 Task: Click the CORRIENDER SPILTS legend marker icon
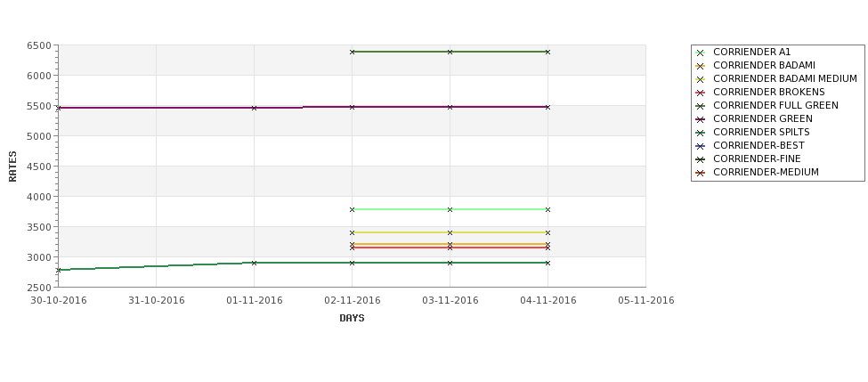point(701,133)
